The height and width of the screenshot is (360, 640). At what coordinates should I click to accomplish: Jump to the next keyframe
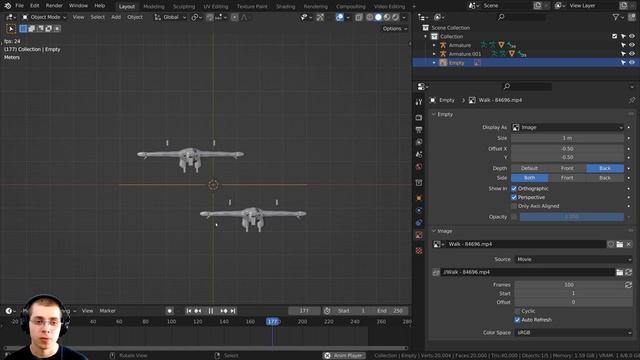(x=224, y=311)
